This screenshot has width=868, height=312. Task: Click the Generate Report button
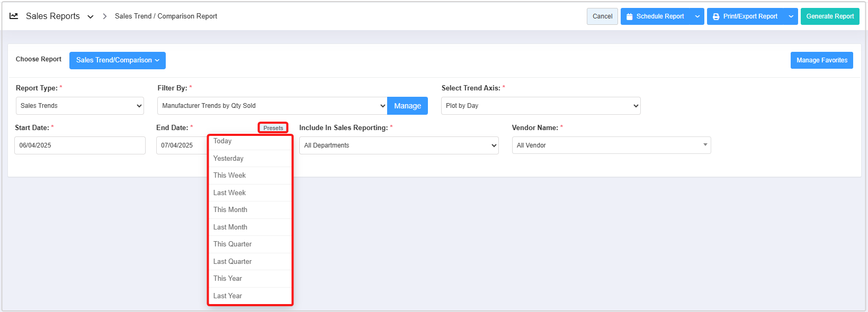coord(830,16)
